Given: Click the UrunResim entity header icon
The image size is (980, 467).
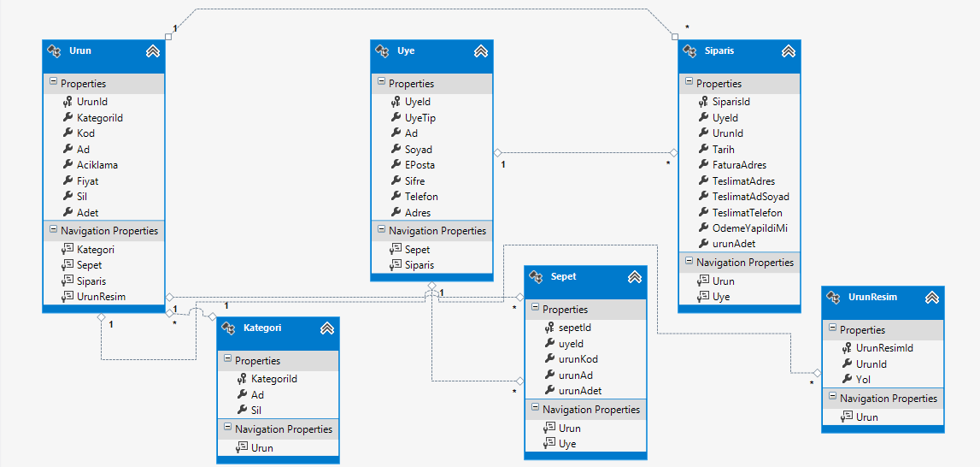Looking at the screenshot, I should (833, 298).
